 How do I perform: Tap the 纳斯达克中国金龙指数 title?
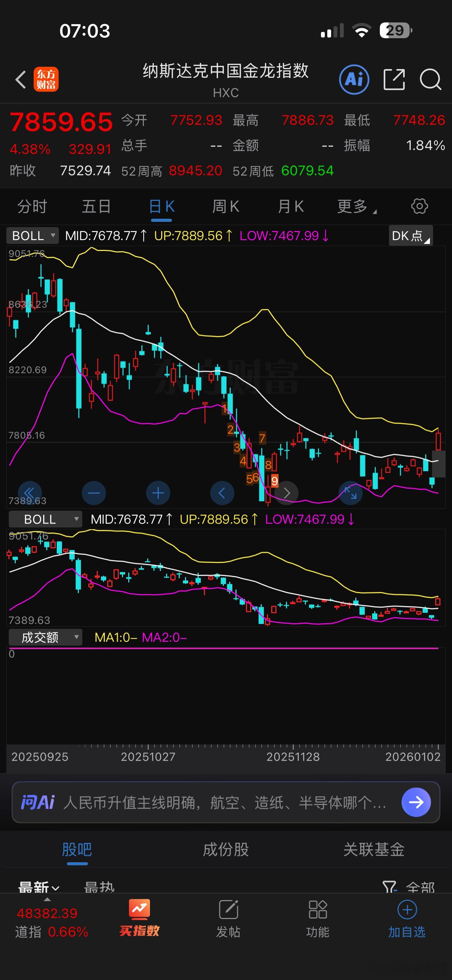(226, 71)
